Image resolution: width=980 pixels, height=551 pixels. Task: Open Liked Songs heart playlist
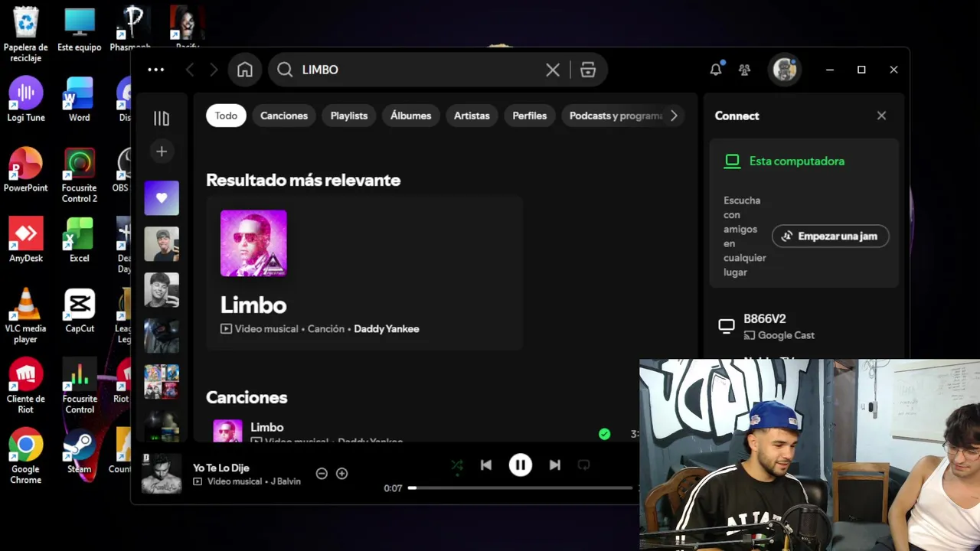click(162, 198)
